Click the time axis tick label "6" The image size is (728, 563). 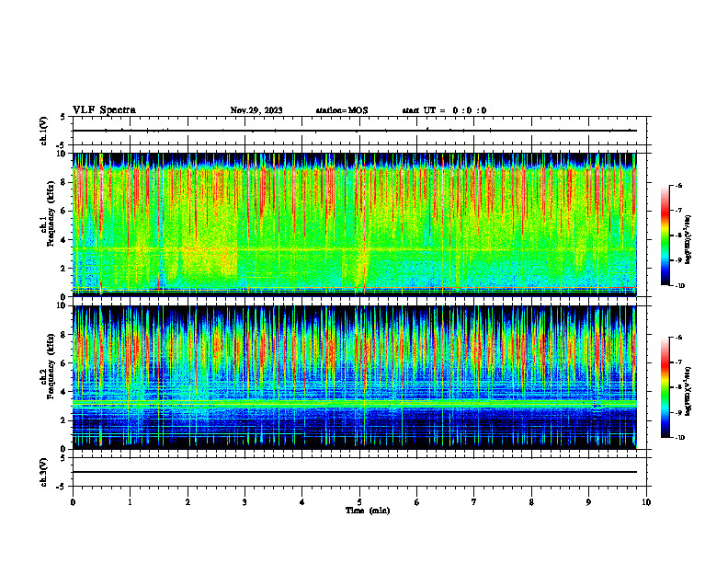417,502
